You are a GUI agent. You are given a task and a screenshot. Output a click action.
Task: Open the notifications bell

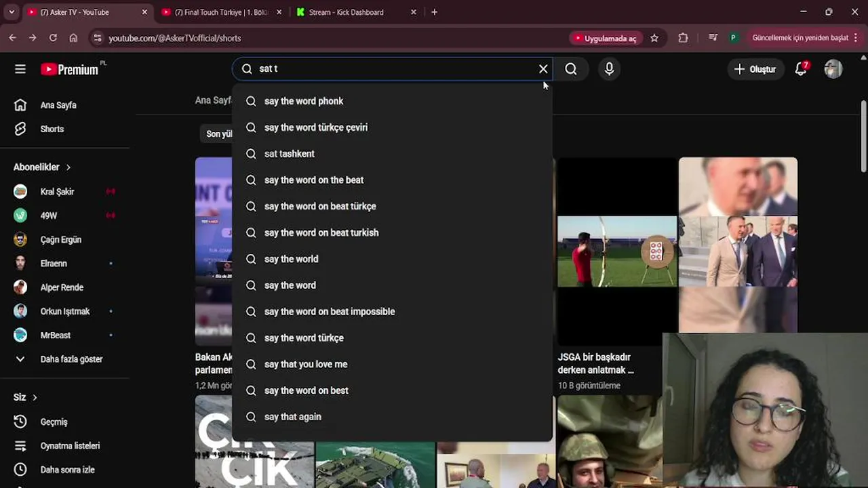[801, 68]
